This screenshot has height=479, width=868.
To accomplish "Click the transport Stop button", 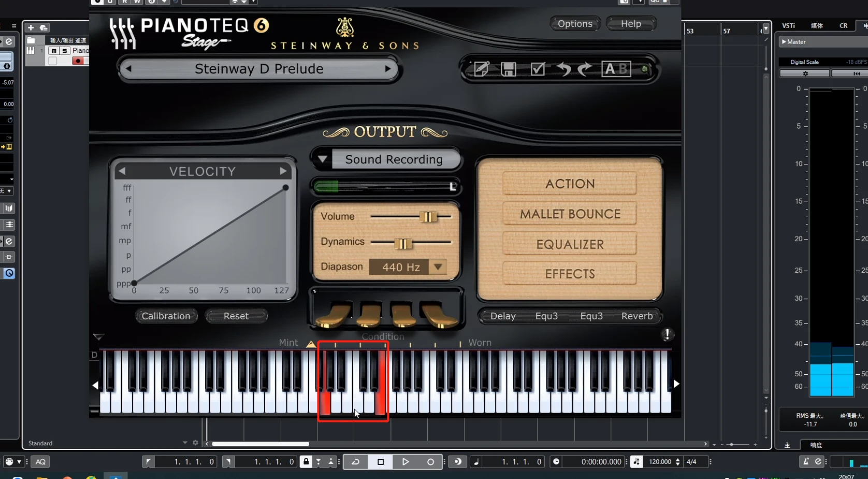I will click(381, 461).
